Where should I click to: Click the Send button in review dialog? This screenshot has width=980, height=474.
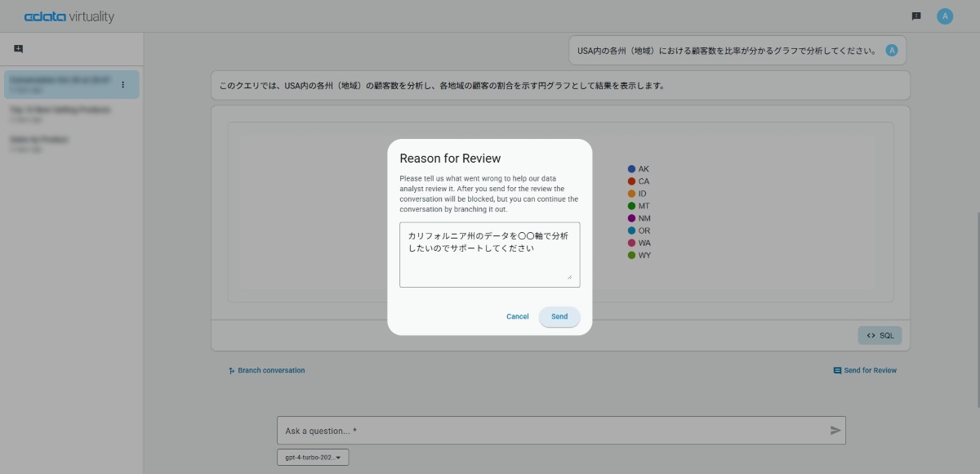coord(559,316)
